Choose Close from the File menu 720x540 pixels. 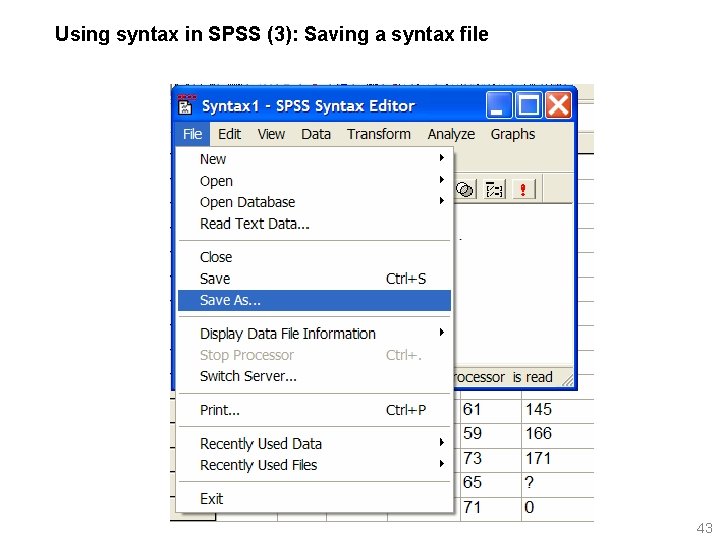point(315,257)
